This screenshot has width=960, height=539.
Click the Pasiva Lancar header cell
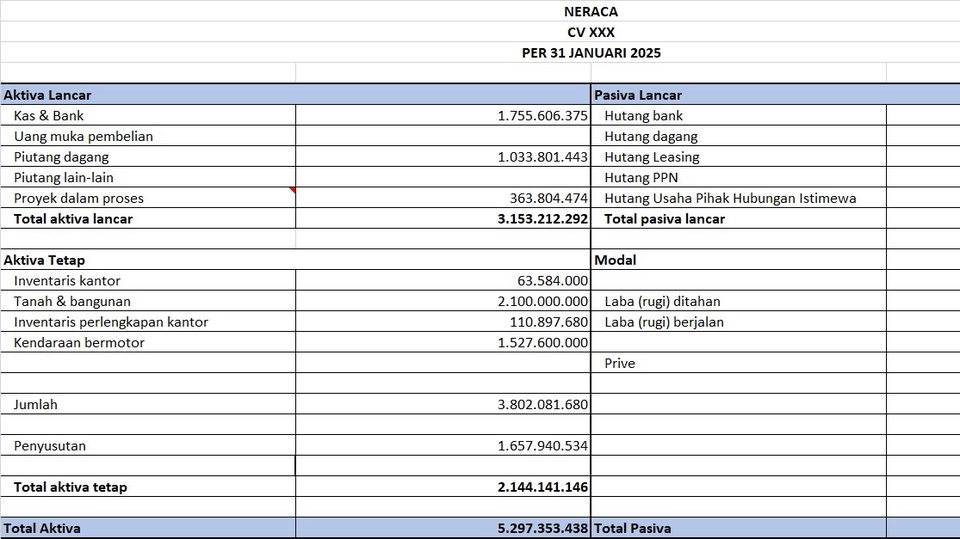(638, 95)
